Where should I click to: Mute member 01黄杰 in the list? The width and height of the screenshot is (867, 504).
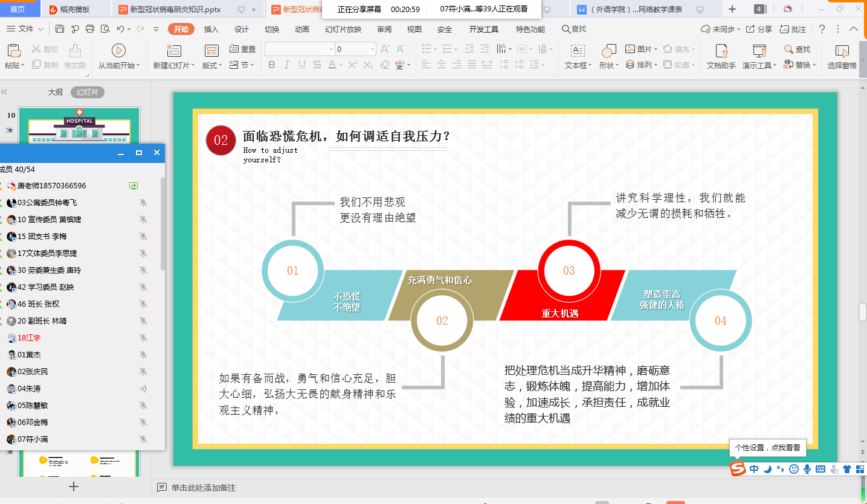[143, 355]
